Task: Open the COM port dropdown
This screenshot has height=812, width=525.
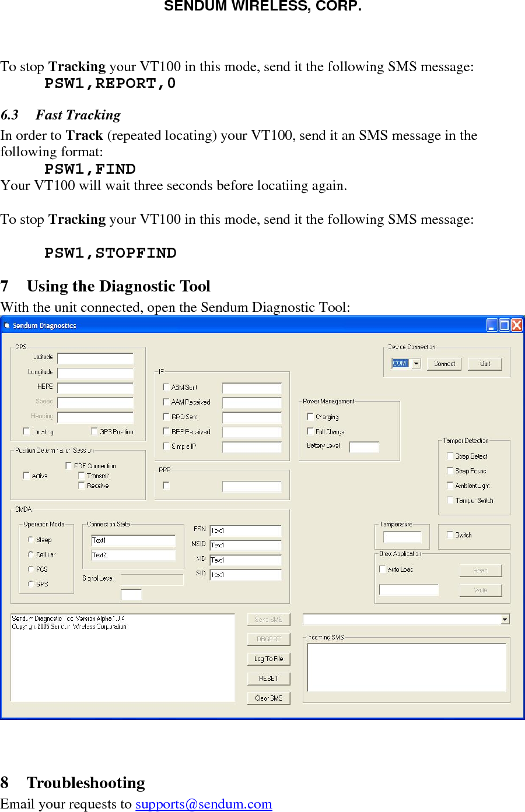Action: tap(416, 363)
